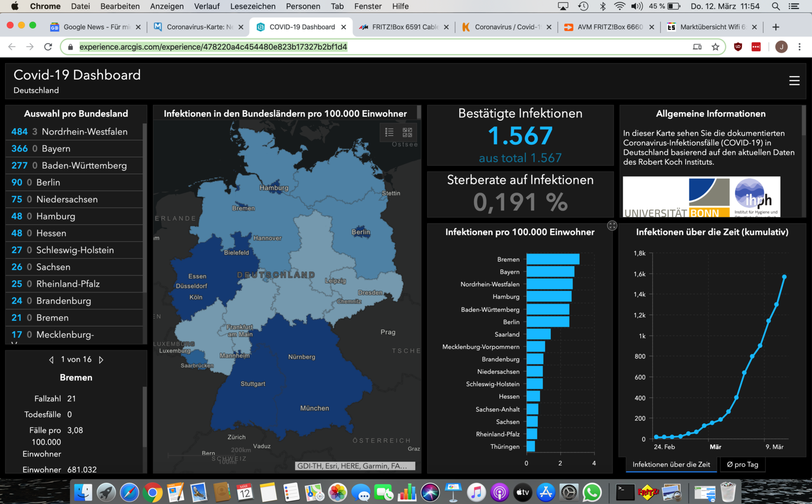The height and width of the screenshot is (504, 812).
Task: Expand the bar chart panel to fullscreen
Action: pyautogui.click(x=612, y=226)
